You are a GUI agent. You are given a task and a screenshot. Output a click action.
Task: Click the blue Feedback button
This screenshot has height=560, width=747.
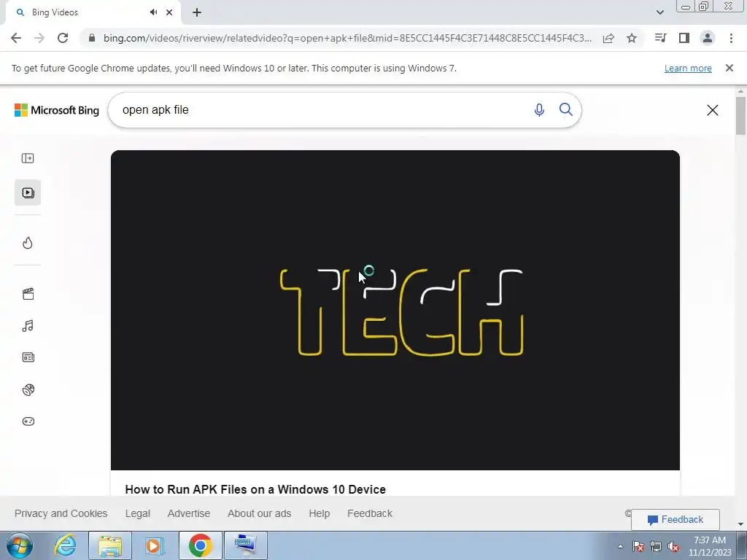point(675,519)
